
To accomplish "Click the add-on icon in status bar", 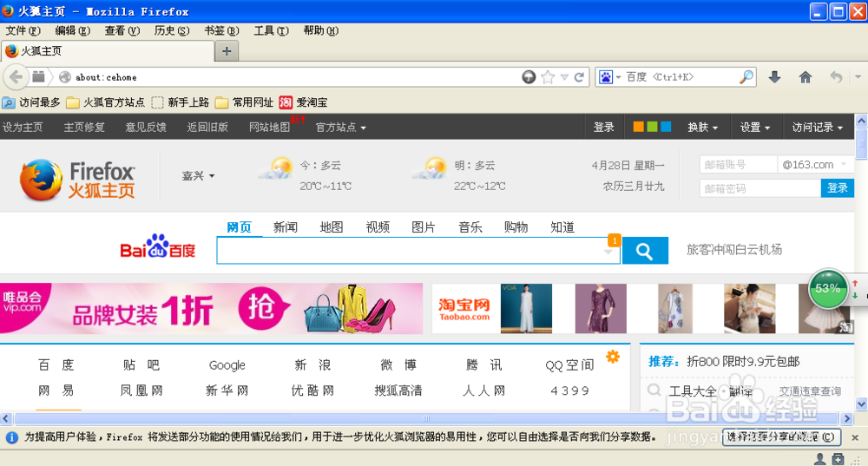I will tap(838, 459).
